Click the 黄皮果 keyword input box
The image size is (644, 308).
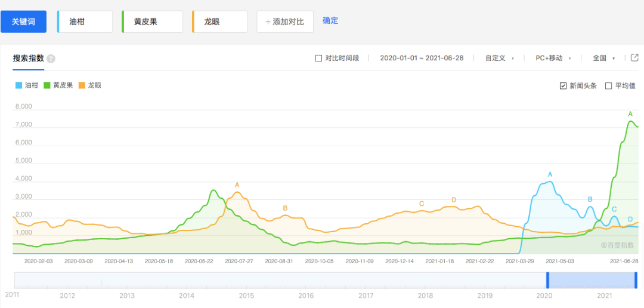[152, 21]
